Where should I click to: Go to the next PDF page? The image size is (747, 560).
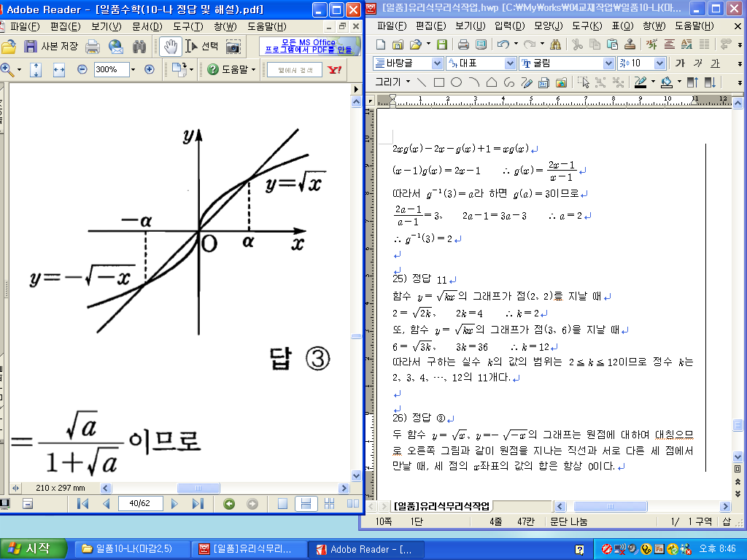coord(174,503)
